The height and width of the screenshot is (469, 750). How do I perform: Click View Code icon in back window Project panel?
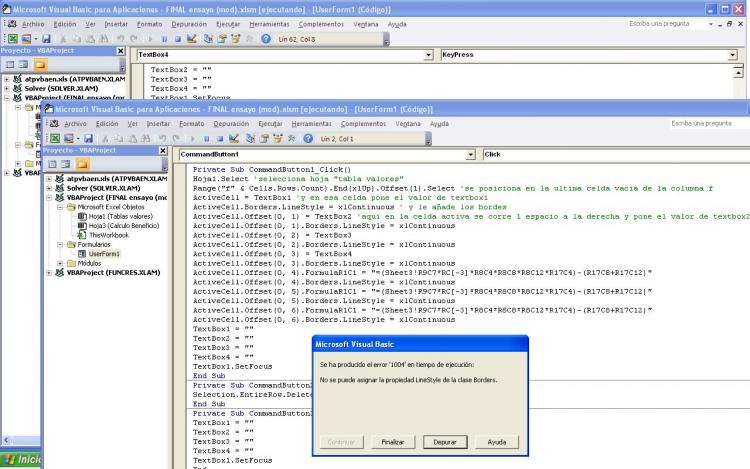[10, 64]
